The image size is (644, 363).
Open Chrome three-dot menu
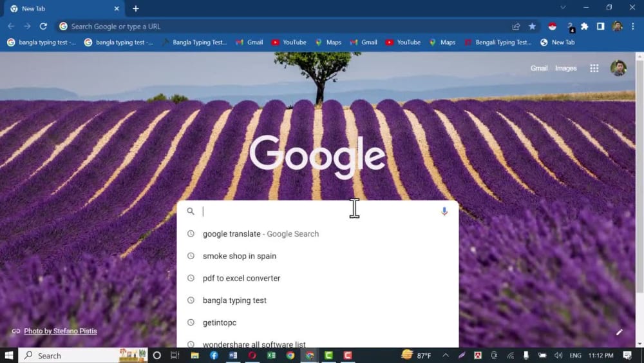tap(633, 26)
